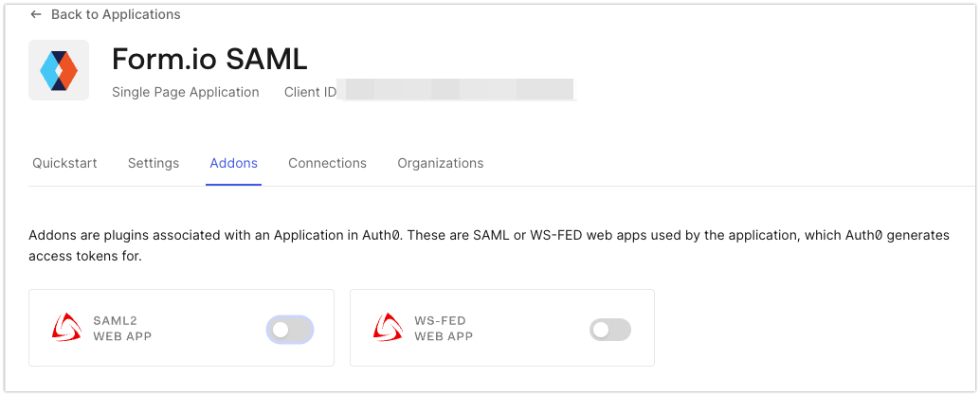
Task: Go back via Back to Applications link
Action: point(105,14)
